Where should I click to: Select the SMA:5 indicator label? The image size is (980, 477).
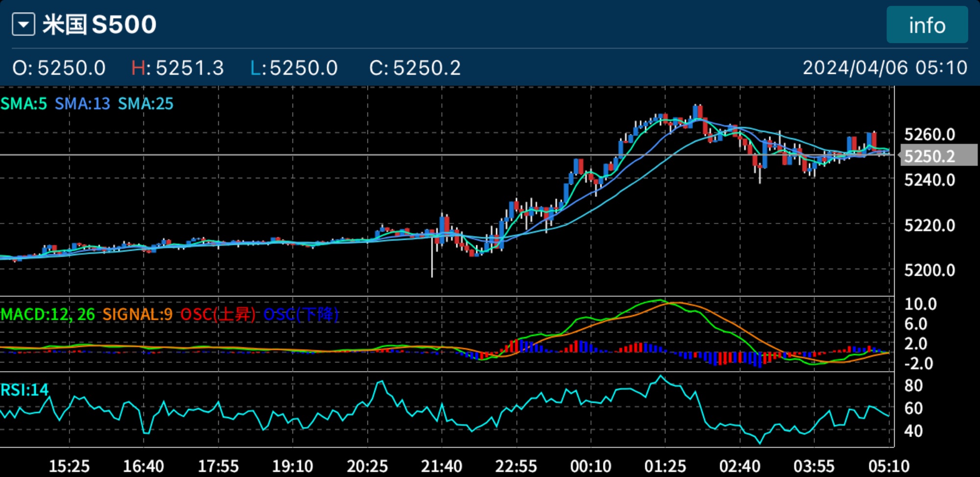(x=24, y=104)
